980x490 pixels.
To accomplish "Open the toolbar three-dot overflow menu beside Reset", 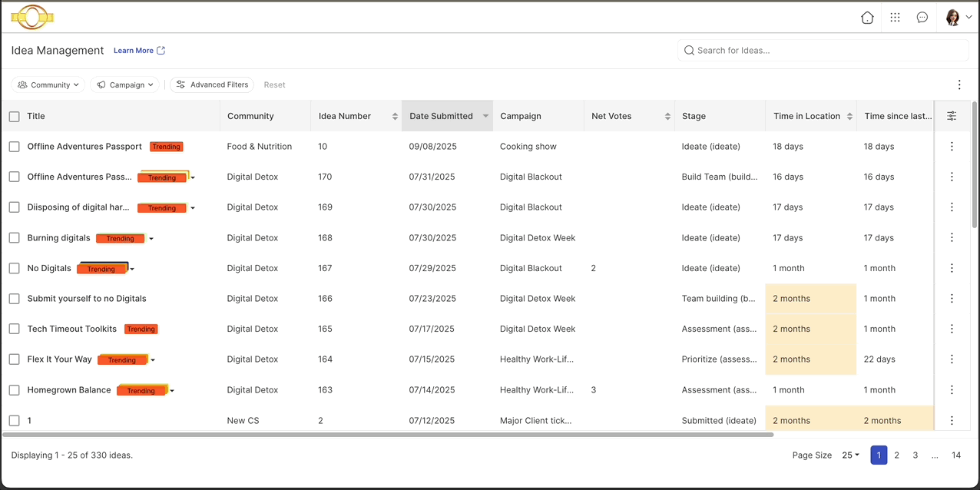I will 959,85.
